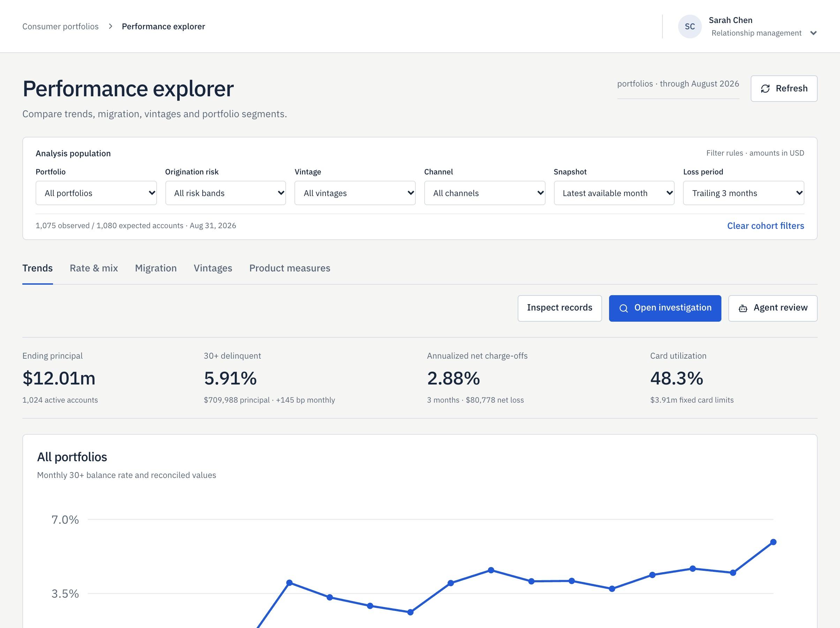This screenshot has height=628, width=840.
Task: Go to Consumer portfolios breadcrumb
Action: pos(60,26)
